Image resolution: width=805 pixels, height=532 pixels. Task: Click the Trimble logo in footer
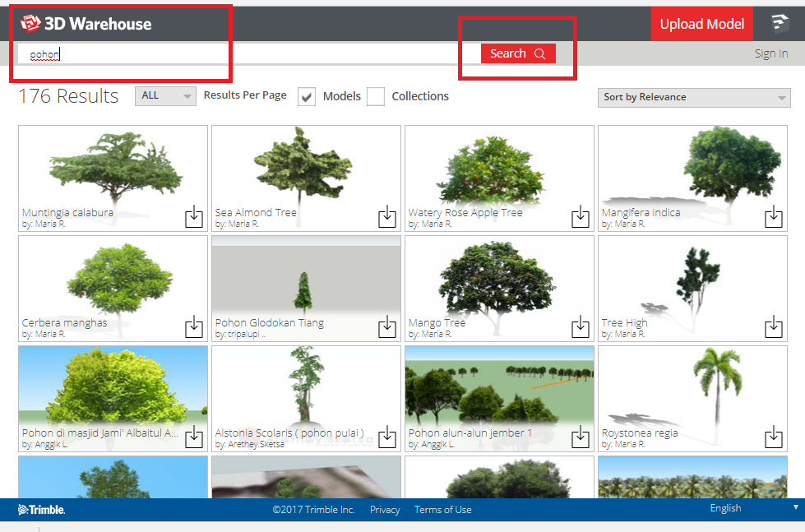[41, 510]
